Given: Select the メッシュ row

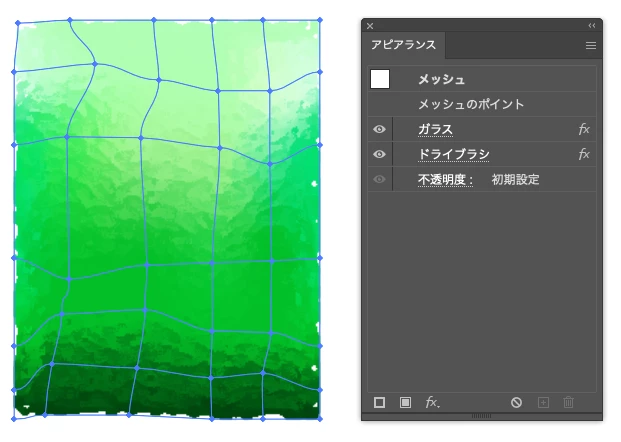Looking at the screenshot, I should point(482,79).
